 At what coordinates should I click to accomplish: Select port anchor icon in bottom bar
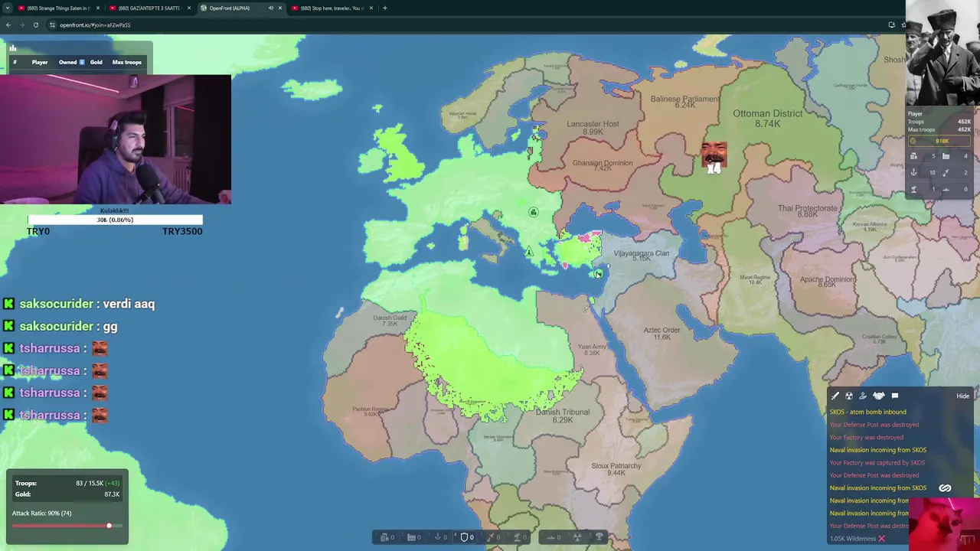[438, 537]
